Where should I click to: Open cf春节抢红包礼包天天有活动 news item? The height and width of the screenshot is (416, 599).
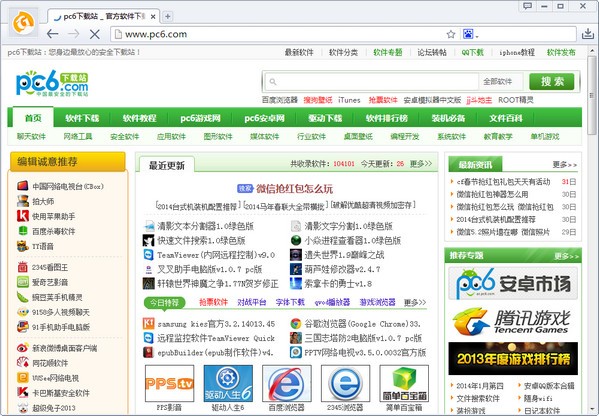pyautogui.click(x=503, y=182)
